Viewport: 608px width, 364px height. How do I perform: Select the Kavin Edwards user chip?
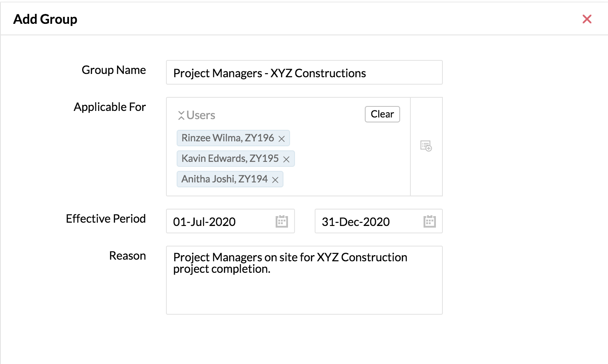click(x=230, y=159)
